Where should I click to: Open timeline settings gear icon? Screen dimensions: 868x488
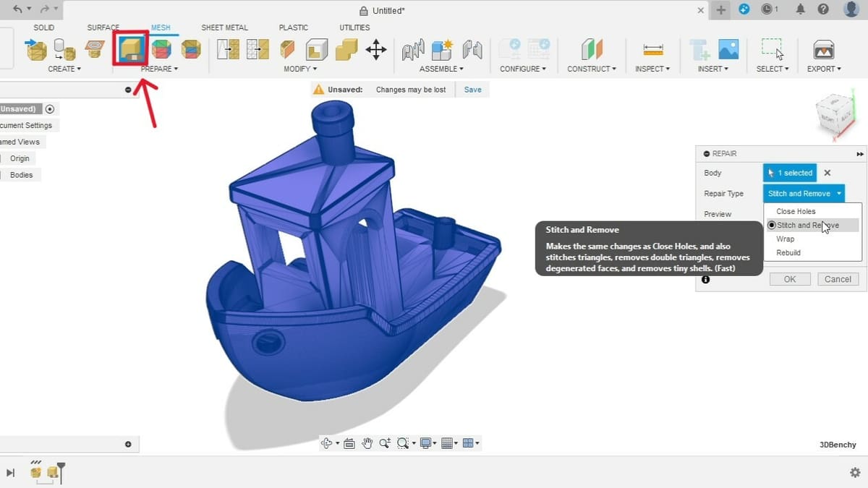(x=854, y=472)
